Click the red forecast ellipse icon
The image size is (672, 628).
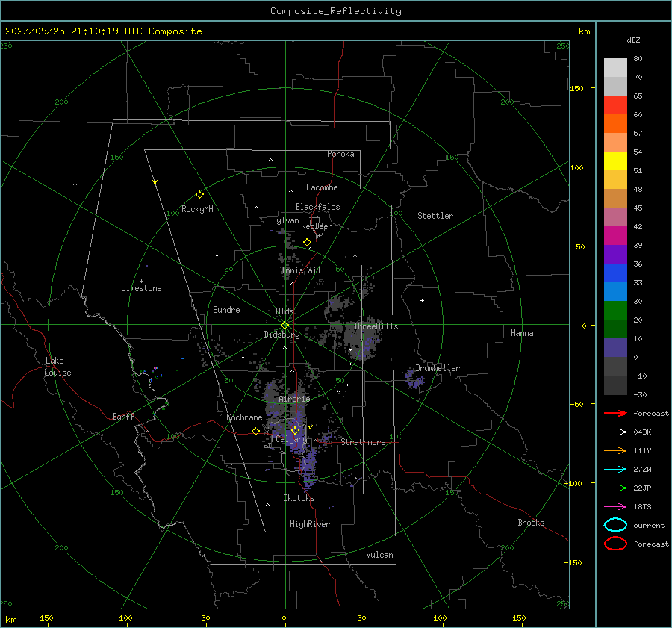(615, 544)
